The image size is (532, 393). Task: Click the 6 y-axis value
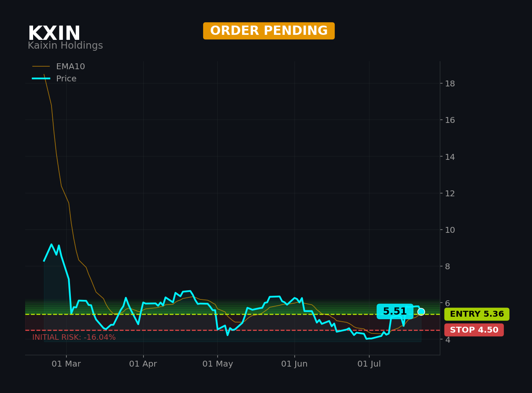447,303
